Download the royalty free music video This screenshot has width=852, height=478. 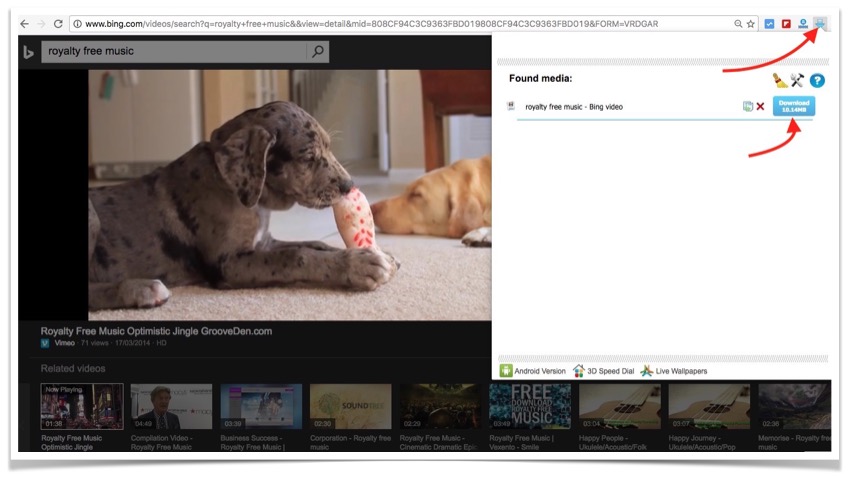click(x=794, y=106)
